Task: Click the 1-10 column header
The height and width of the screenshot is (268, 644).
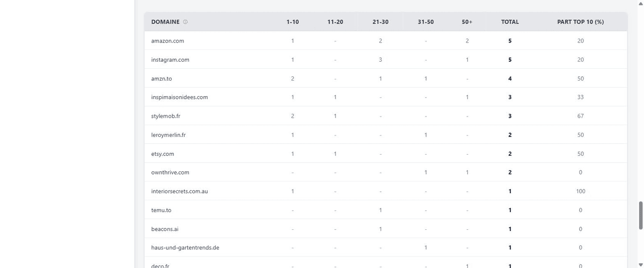Action: [x=292, y=22]
